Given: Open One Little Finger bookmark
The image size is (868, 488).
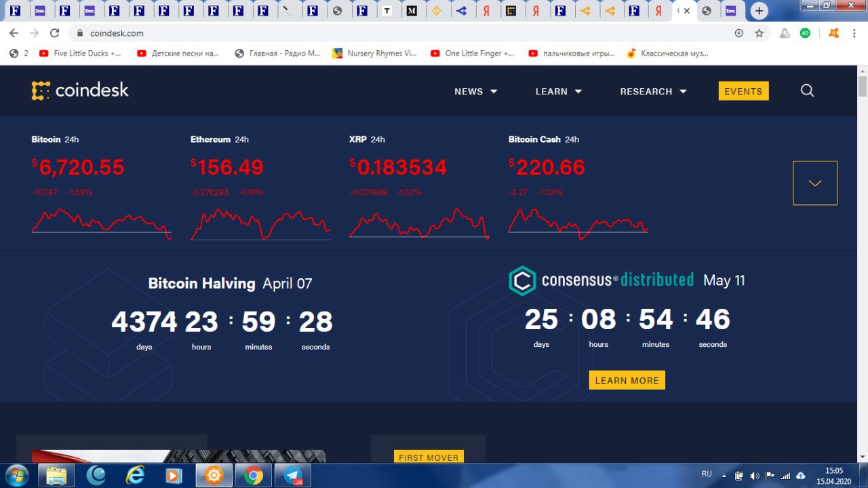Looking at the screenshot, I should click(x=473, y=53).
